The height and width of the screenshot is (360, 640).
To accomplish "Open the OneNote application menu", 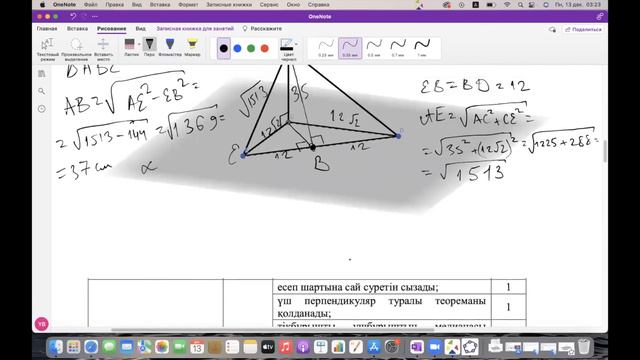I will (64, 4).
